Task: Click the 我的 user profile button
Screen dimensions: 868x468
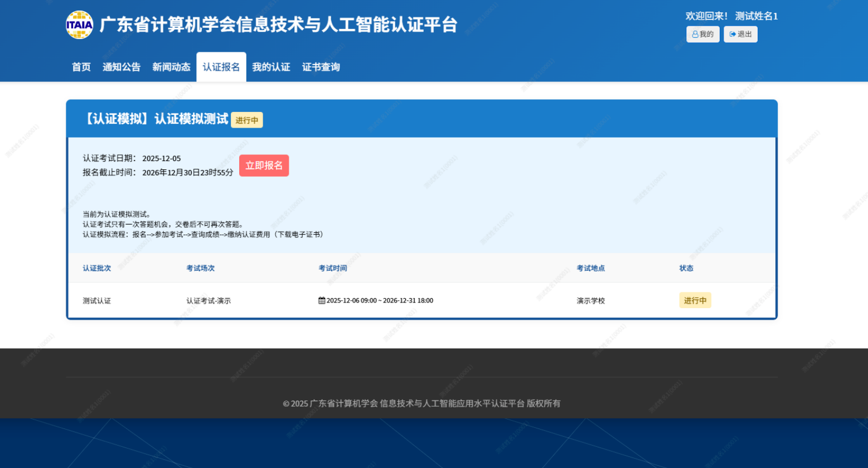Action: click(702, 35)
